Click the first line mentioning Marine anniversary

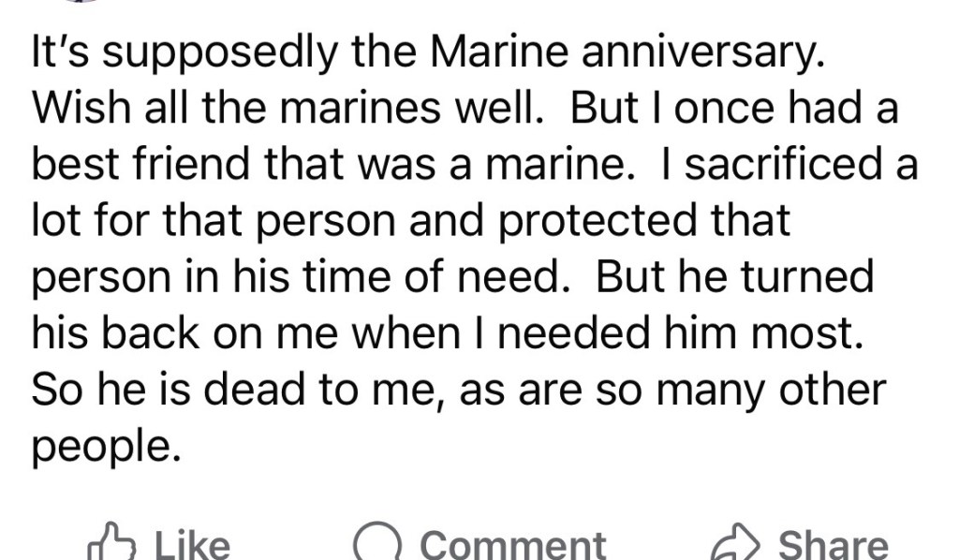(427, 55)
